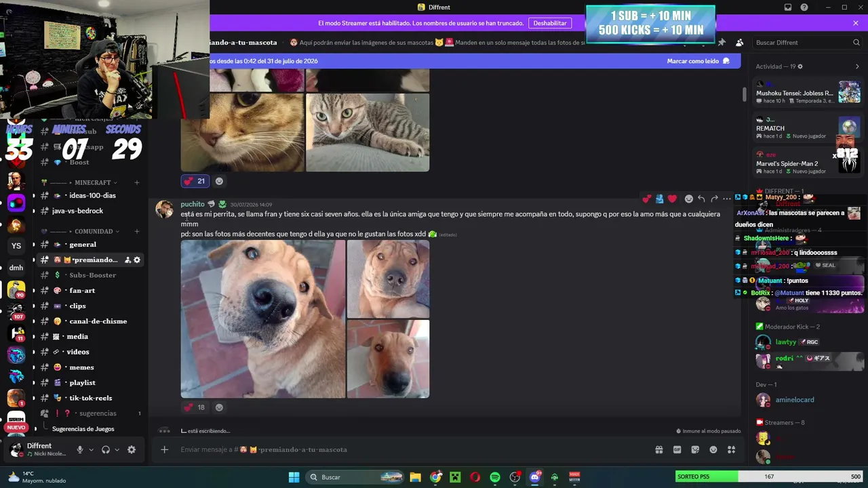868x488 pixels.
Task: Click the taskbar Buscar search box
Action: [355, 477]
